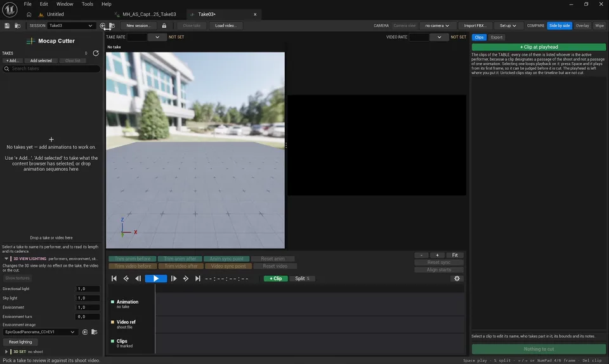
Task: Click the Split button
Action: pyautogui.click(x=302, y=278)
